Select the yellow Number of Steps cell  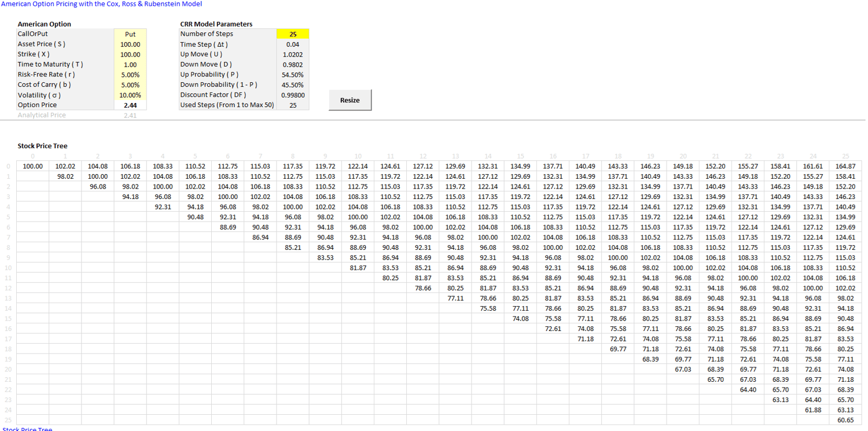point(293,34)
